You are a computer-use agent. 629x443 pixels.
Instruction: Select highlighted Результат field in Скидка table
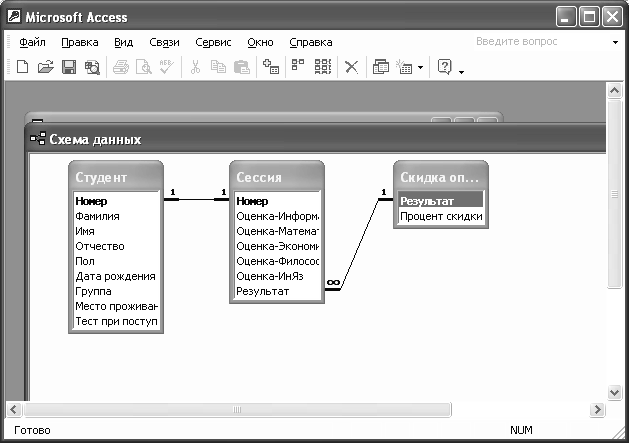pyautogui.click(x=441, y=201)
